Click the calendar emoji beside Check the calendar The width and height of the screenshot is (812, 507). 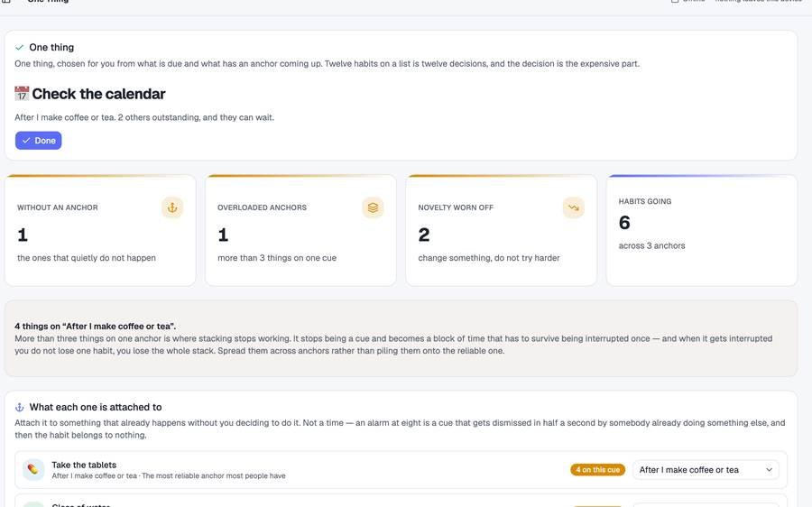click(x=22, y=94)
